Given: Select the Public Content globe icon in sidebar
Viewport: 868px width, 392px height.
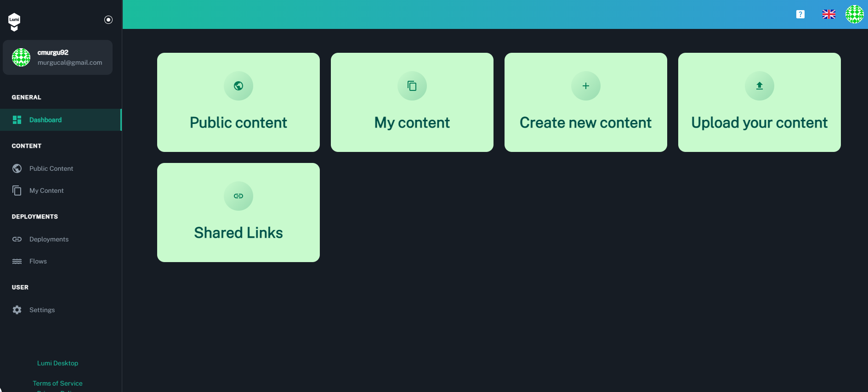Looking at the screenshot, I should (x=17, y=168).
